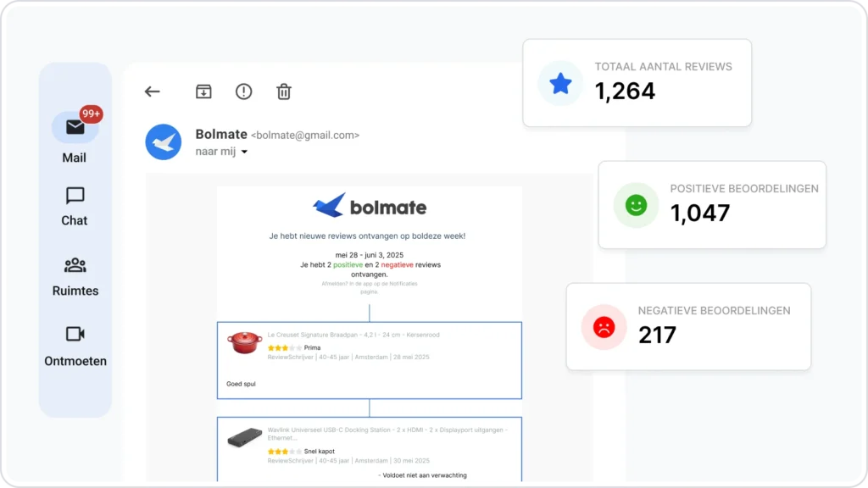The height and width of the screenshot is (488, 868).
Task: Click 'Voldoet niet aan verwachting' text
Action: click(x=425, y=475)
